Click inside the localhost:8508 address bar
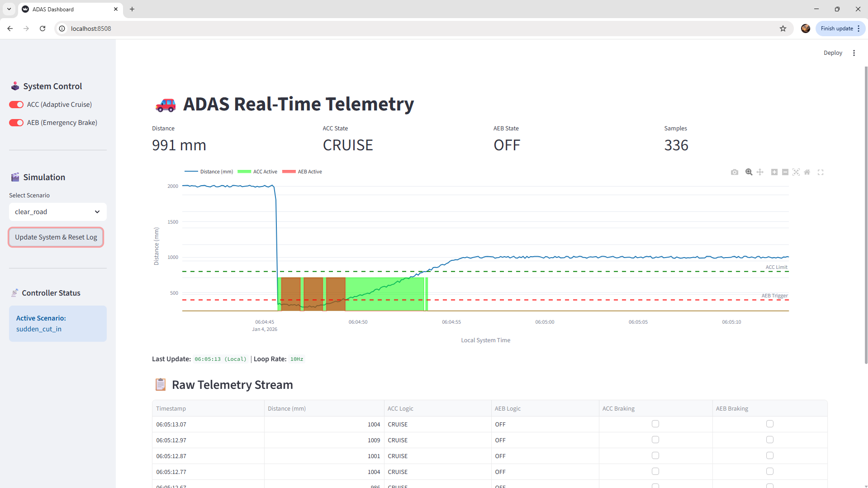This screenshot has height=488, width=868. [181, 28]
